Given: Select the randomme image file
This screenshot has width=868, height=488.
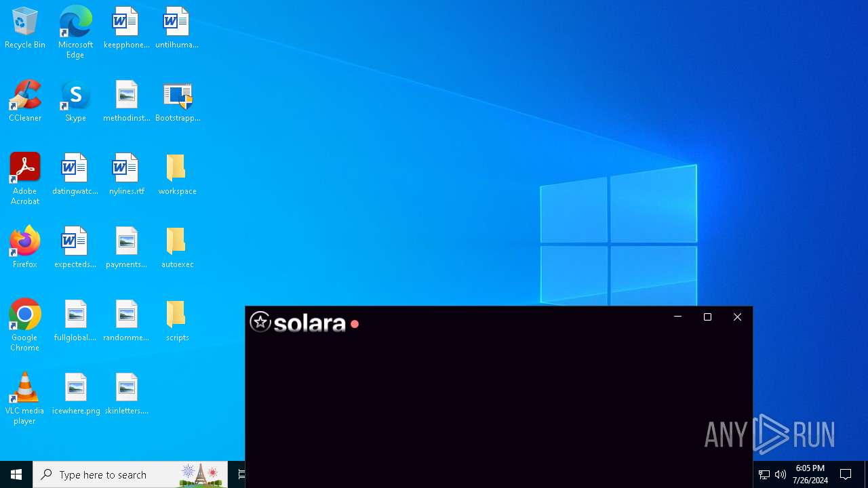Looking at the screenshot, I should (126, 321).
